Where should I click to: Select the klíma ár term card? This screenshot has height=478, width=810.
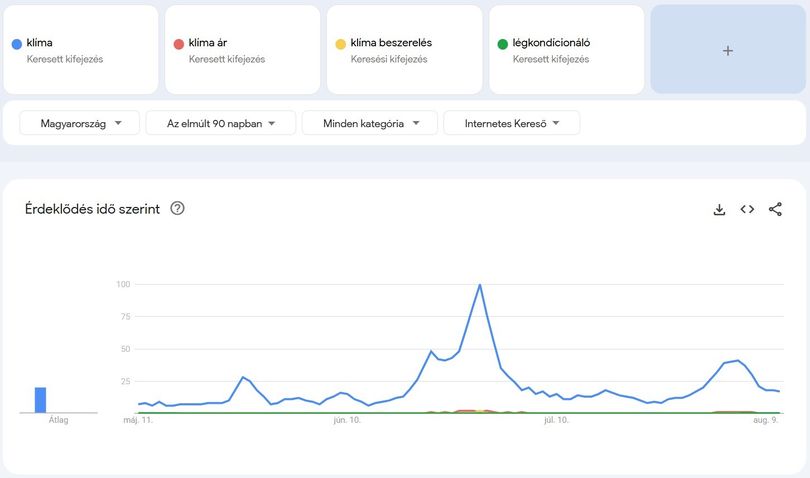[x=242, y=50]
